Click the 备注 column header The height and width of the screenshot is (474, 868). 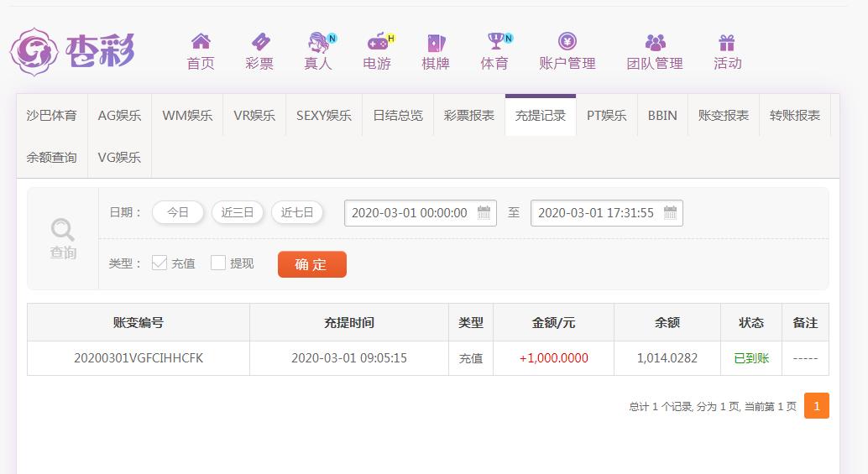(x=805, y=322)
